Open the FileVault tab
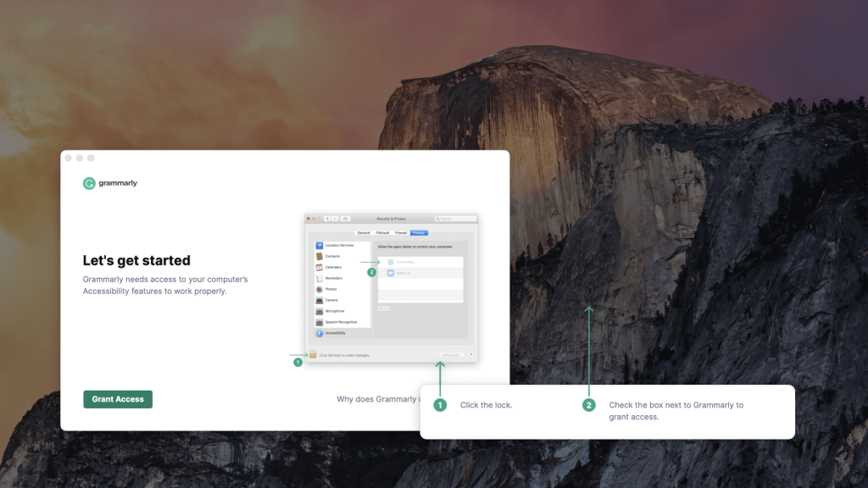868x488 pixels. 382,232
